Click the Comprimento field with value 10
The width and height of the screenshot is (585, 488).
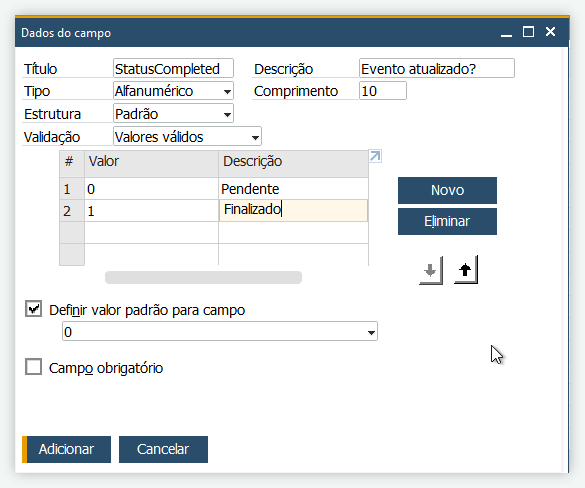(383, 91)
